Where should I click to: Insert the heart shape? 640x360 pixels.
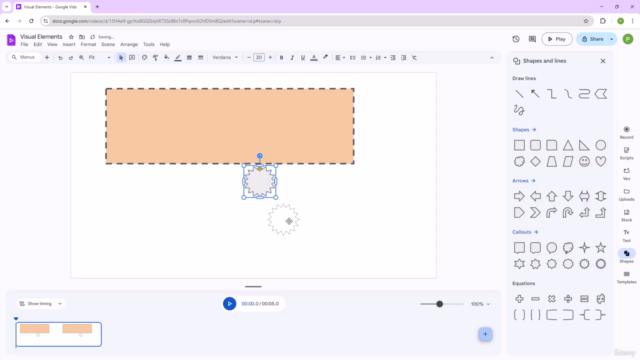600,162
